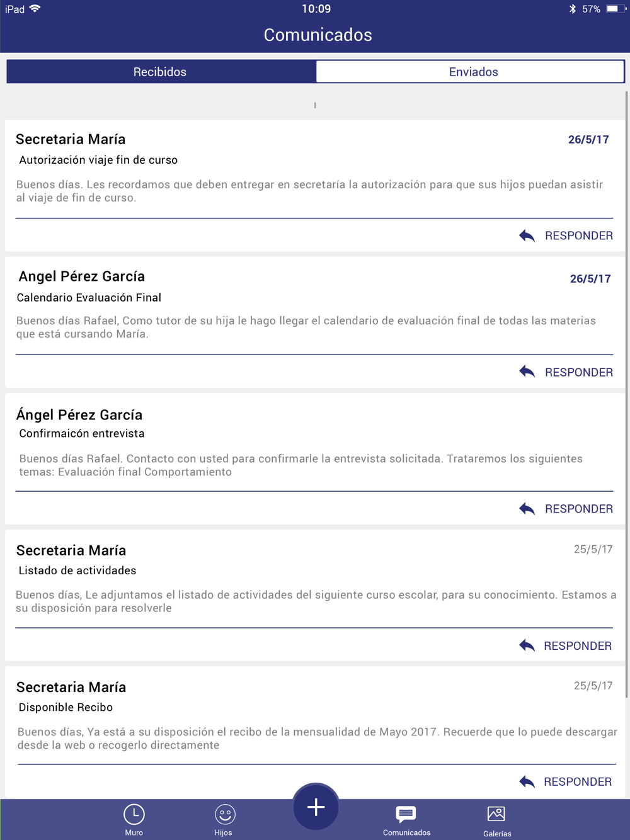
Task: Click reply arrow for Confirmaicón entrevista
Action: 527,508
